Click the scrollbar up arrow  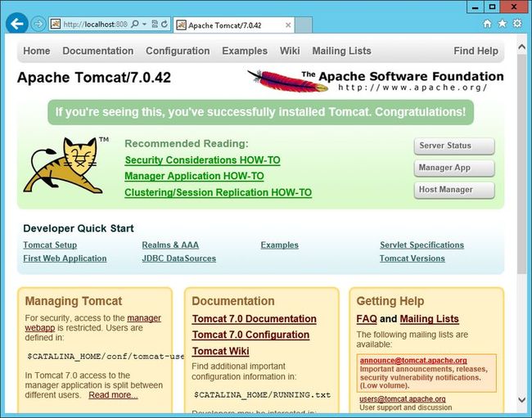pos(522,47)
